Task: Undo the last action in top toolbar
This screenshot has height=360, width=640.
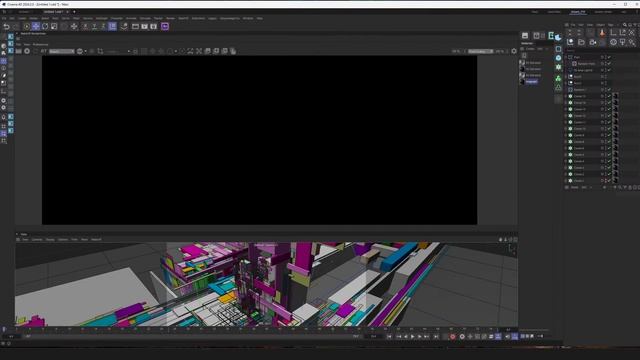Action: (6, 27)
